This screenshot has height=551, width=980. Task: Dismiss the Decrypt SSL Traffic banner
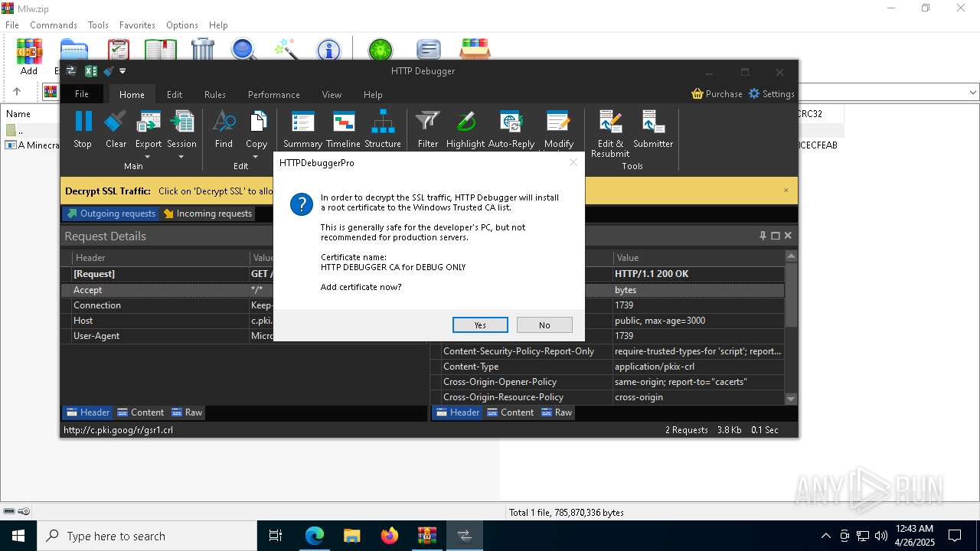coord(786,191)
